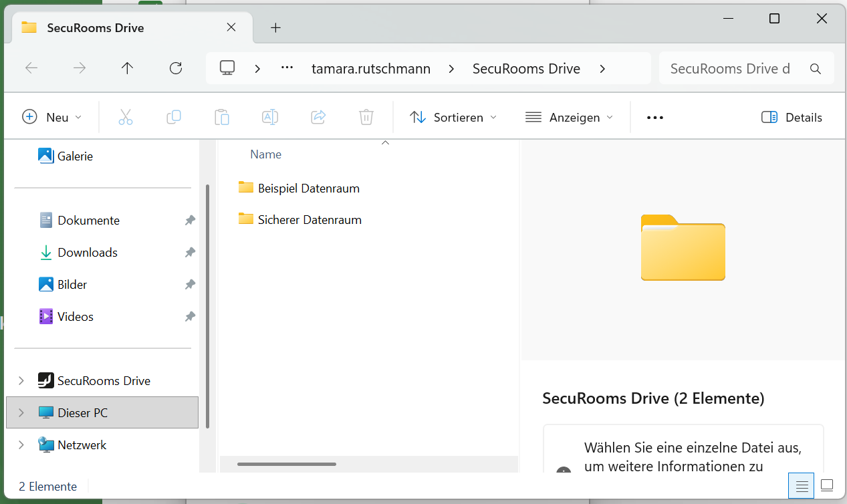Delete the selection using the trash icon
The width and height of the screenshot is (847, 504).
click(366, 117)
